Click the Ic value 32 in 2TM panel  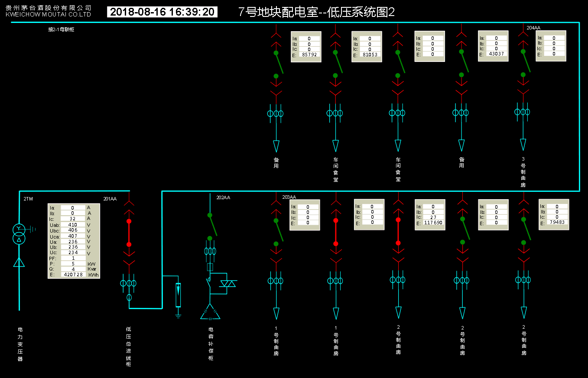(x=73, y=219)
